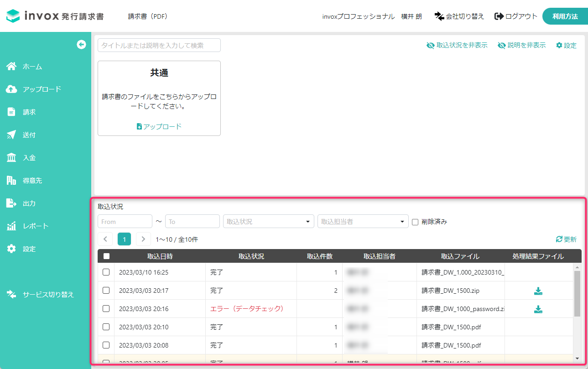Download the 請求書_DW_1500.zip result file
Screen dimensions: 588x369
538,291
